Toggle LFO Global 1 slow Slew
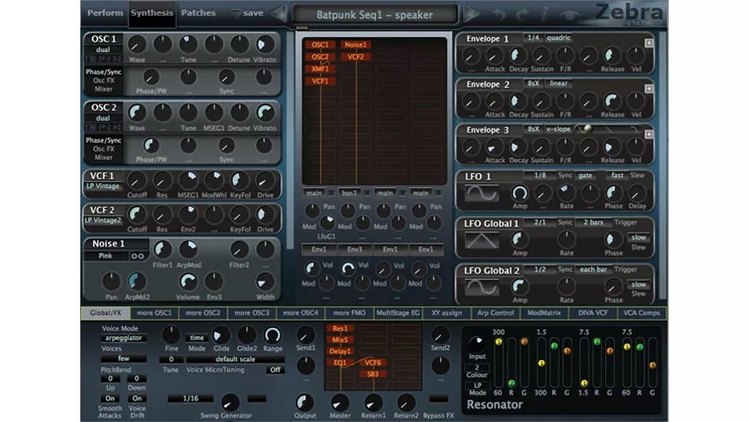Viewport: 750px width, 422px height. (x=639, y=237)
